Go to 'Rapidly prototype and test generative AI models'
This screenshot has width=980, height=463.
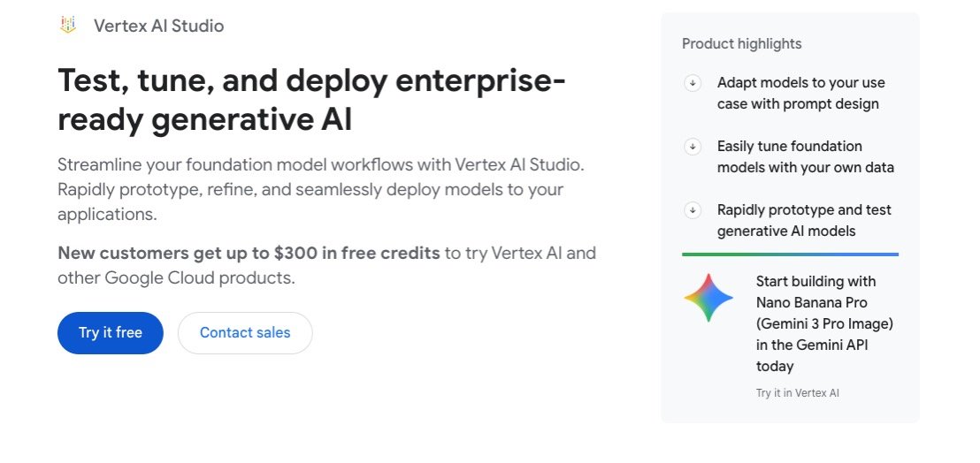(x=804, y=221)
